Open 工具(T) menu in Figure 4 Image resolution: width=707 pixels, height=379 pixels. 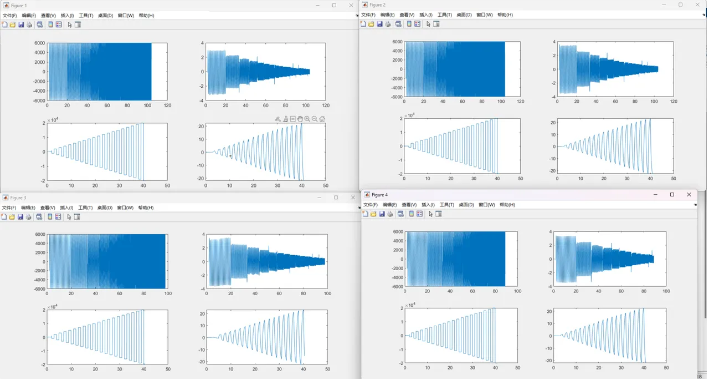coord(446,205)
